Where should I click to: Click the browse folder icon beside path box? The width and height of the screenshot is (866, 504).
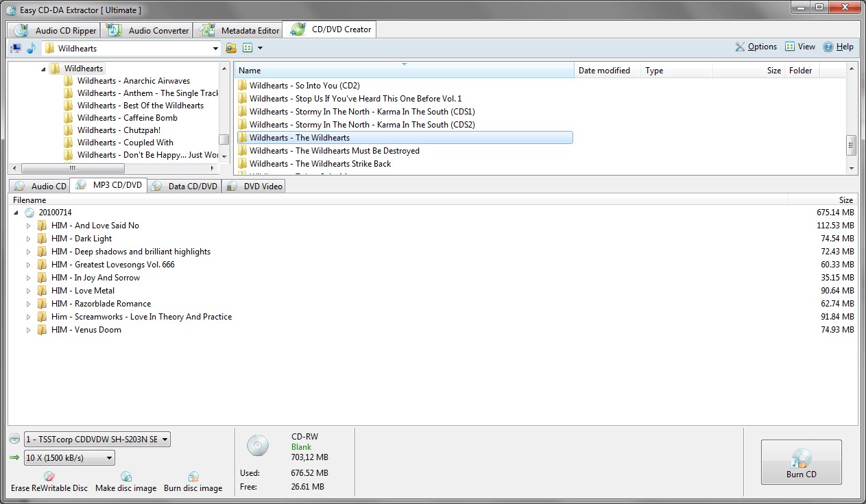[231, 48]
